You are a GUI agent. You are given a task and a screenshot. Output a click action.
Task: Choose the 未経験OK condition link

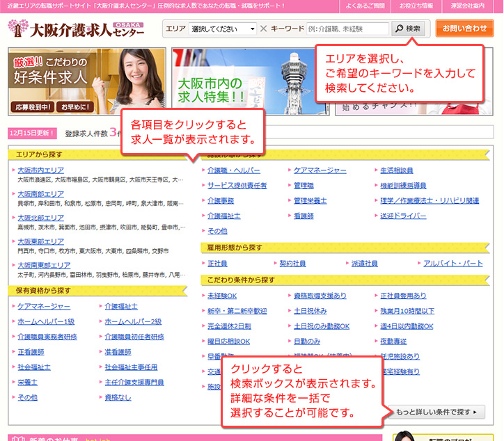222,296
